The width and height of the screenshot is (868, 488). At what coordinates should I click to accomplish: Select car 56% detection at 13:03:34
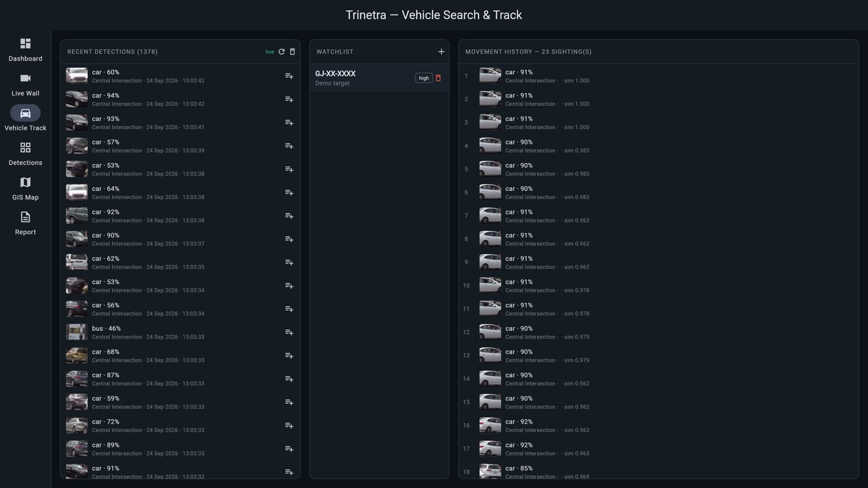pyautogui.click(x=180, y=309)
